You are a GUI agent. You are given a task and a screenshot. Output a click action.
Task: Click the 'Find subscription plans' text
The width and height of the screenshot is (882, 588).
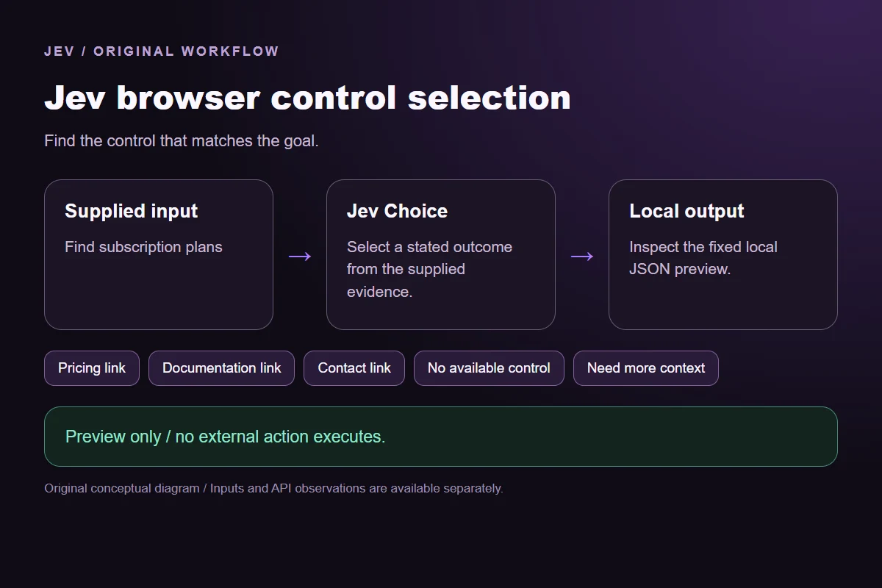point(143,247)
